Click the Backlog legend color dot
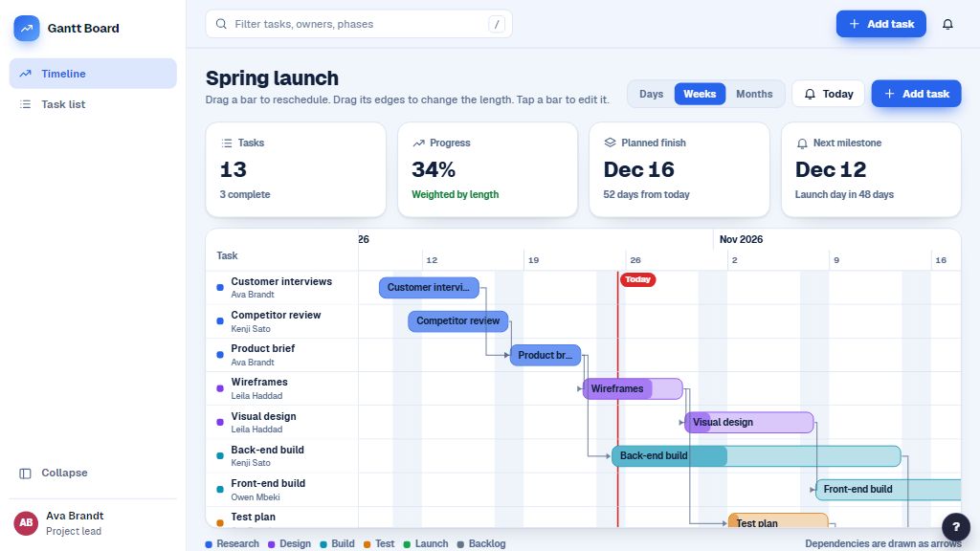This screenshot has width=980, height=551. pyautogui.click(x=460, y=544)
